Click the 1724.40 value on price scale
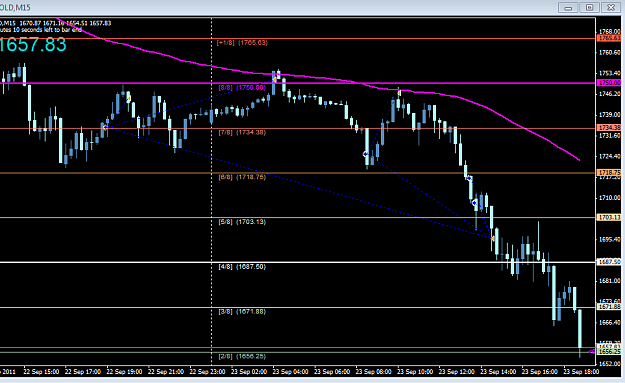Image resolution: width=625 pixels, height=383 pixels. point(609,156)
